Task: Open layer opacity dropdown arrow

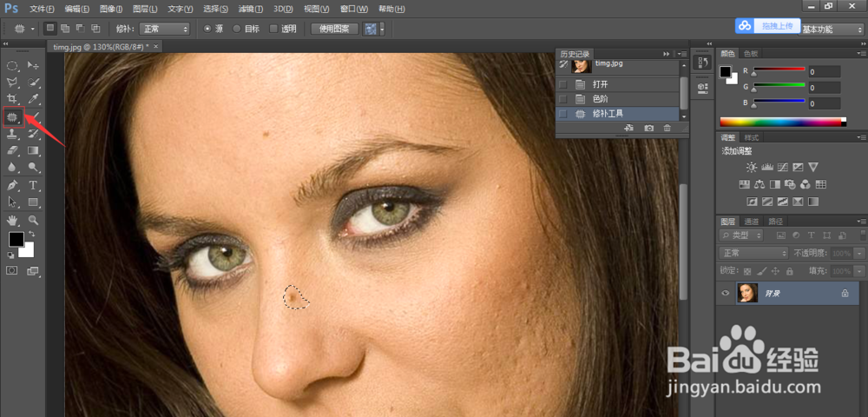Action: [858, 253]
